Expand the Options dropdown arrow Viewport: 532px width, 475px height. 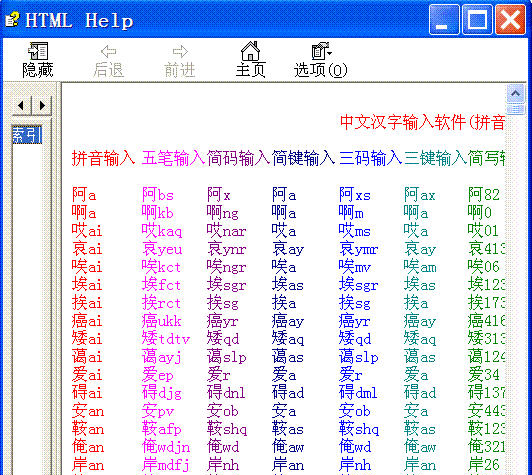pyautogui.click(x=330, y=53)
